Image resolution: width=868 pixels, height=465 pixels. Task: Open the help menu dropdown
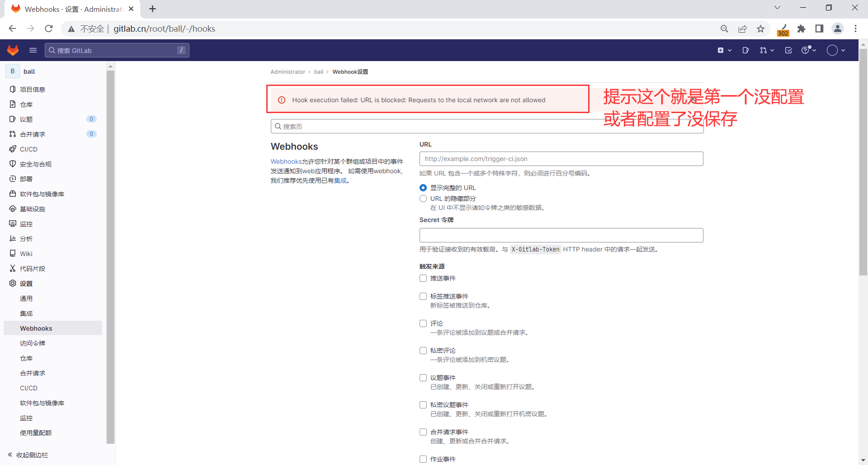coord(809,50)
